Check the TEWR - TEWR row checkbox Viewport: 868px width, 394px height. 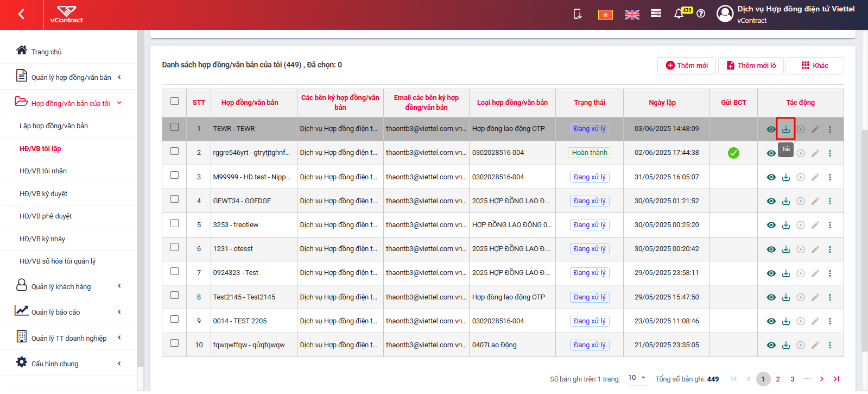(x=174, y=127)
